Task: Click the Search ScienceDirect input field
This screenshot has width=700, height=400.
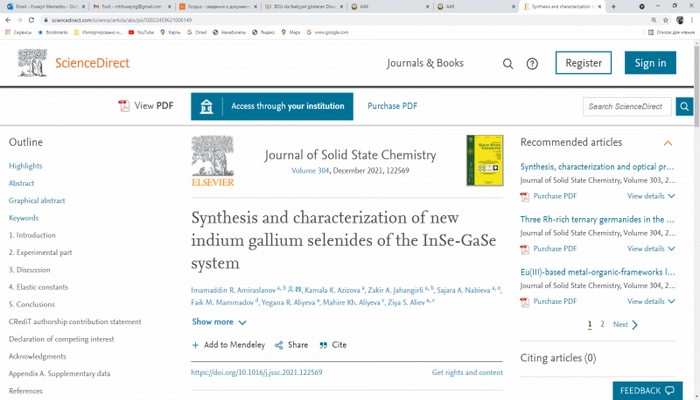Action: point(628,106)
